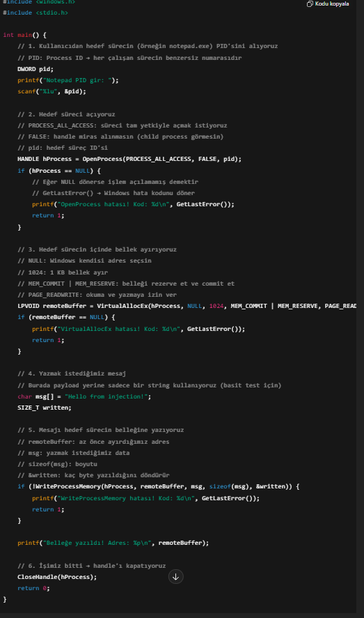Click the 'if (hProcess == NULL) {' line

pyautogui.click(x=59, y=171)
